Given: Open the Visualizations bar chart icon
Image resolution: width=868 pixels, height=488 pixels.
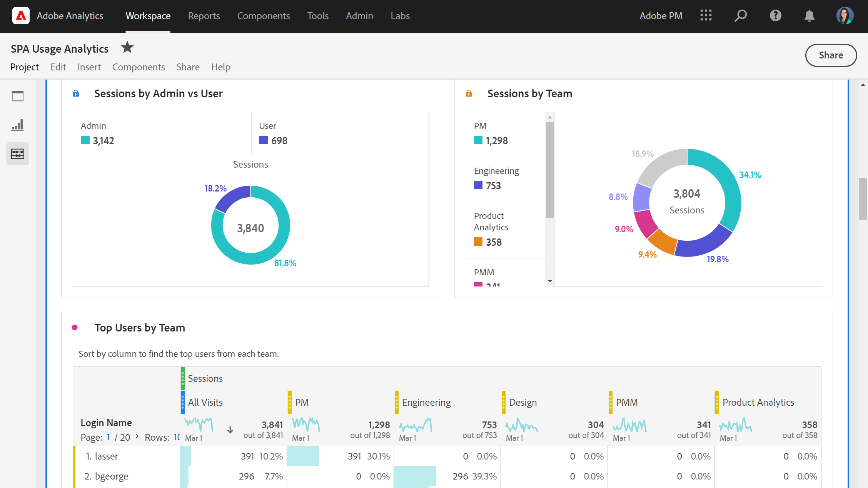Looking at the screenshot, I should click(x=18, y=125).
